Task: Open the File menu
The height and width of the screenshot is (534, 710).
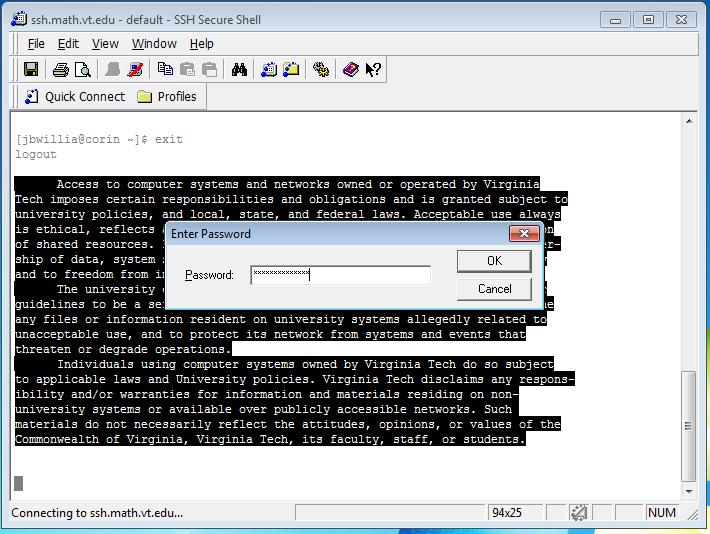Action: pos(36,44)
